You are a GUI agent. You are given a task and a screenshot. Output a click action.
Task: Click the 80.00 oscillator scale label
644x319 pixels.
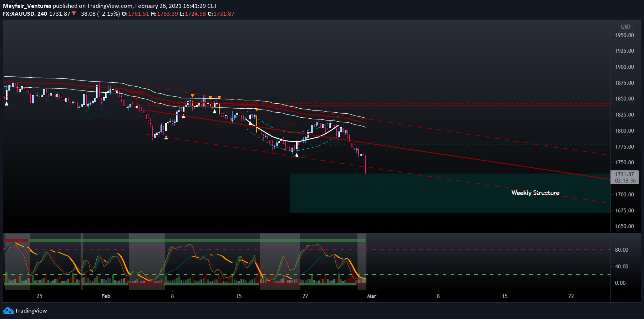click(622, 250)
